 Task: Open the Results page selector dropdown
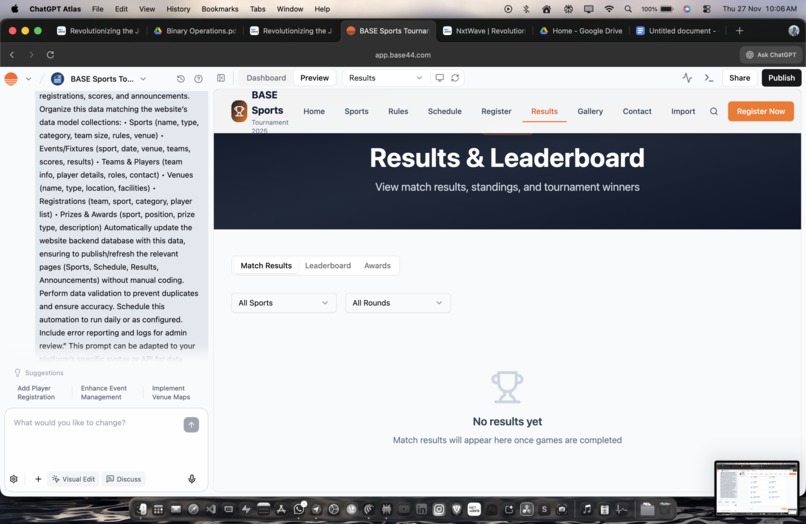[x=385, y=78]
